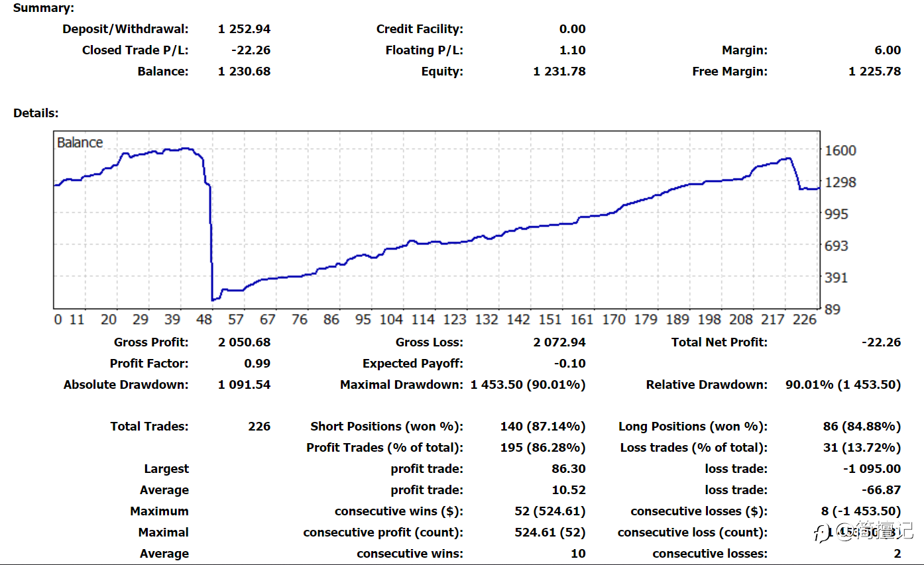Select Profit Trades value 195 (86.28%)
This screenshot has height=565, width=924.
coord(543,448)
